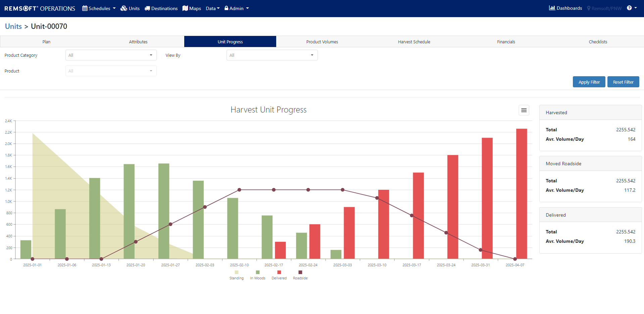Follow the Units breadcrumb link
The width and height of the screenshot is (644, 314).
point(13,26)
